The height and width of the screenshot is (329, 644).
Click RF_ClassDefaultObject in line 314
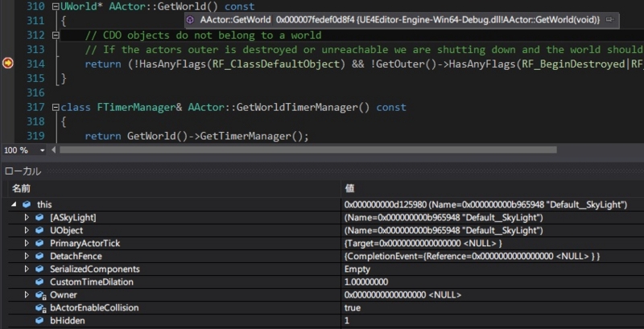click(x=276, y=64)
